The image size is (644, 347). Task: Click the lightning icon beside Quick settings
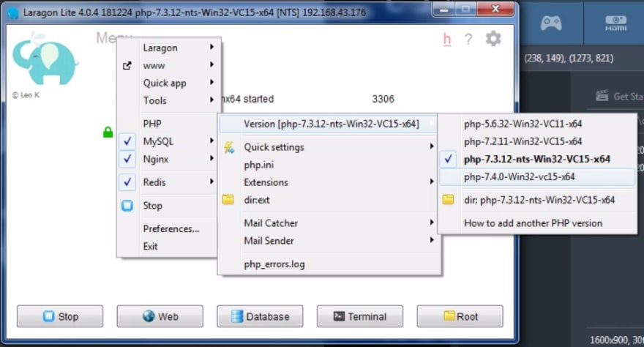(229, 147)
